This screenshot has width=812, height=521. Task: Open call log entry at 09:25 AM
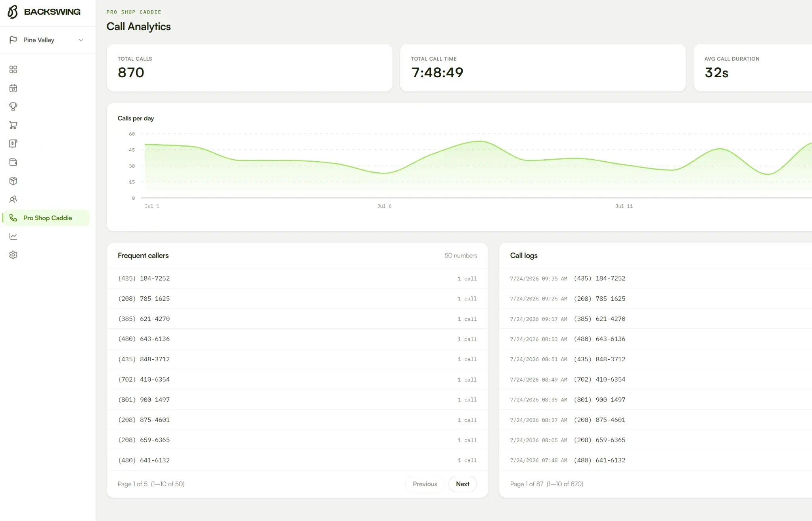click(x=656, y=299)
